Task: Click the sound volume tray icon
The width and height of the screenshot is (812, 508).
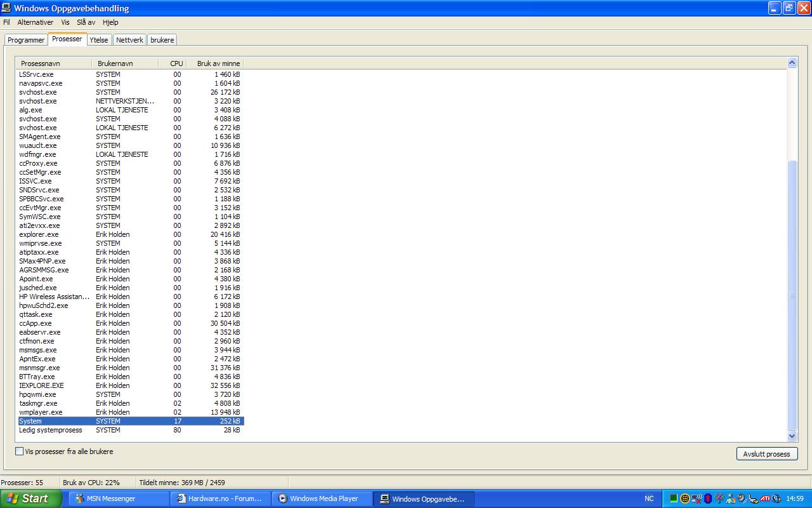Action: [x=742, y=498]
